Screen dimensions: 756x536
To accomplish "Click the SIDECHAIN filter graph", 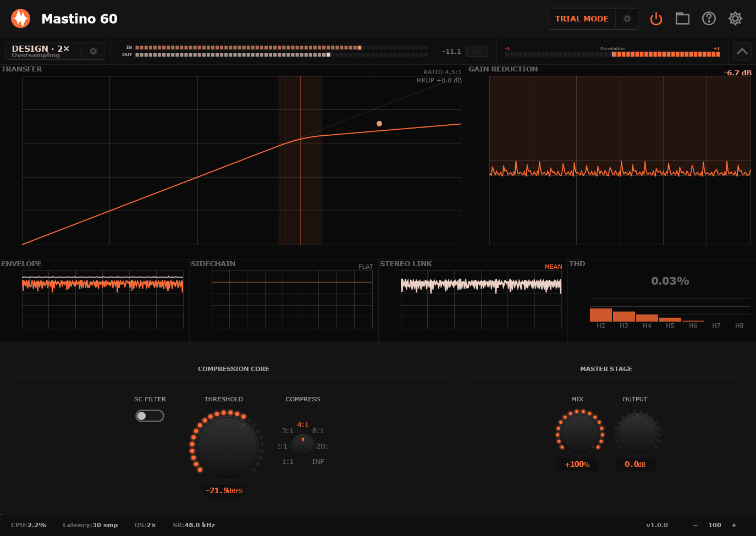I will click(292, 300).
